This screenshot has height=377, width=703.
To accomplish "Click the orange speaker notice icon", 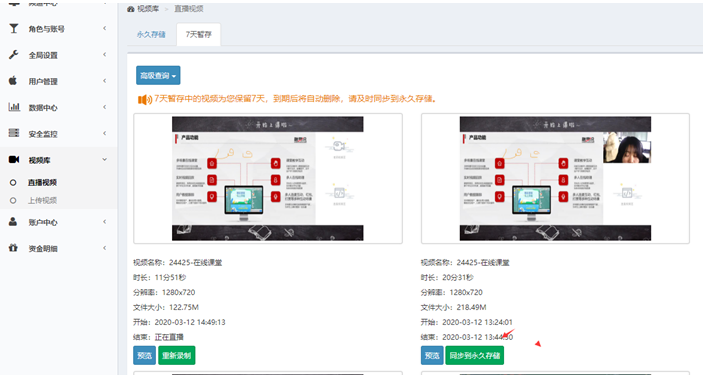I will (x=144, y=100).
